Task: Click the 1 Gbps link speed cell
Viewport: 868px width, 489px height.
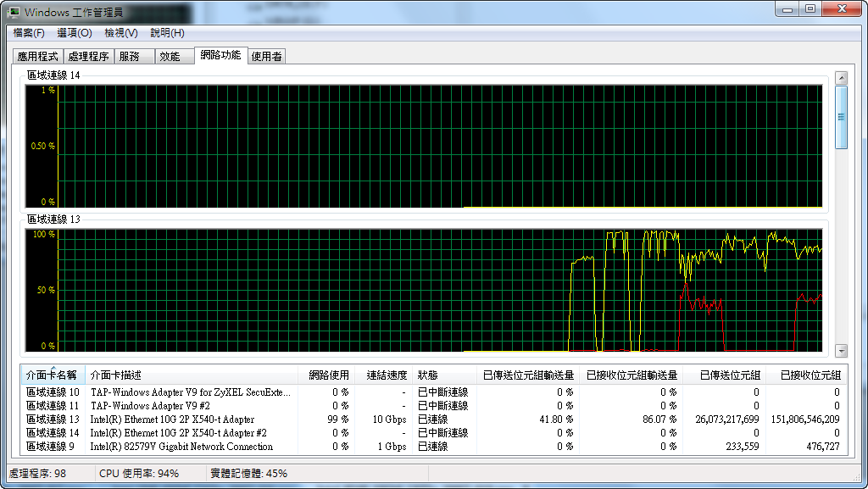Action: pyautogui.click(x=392, y=447)
